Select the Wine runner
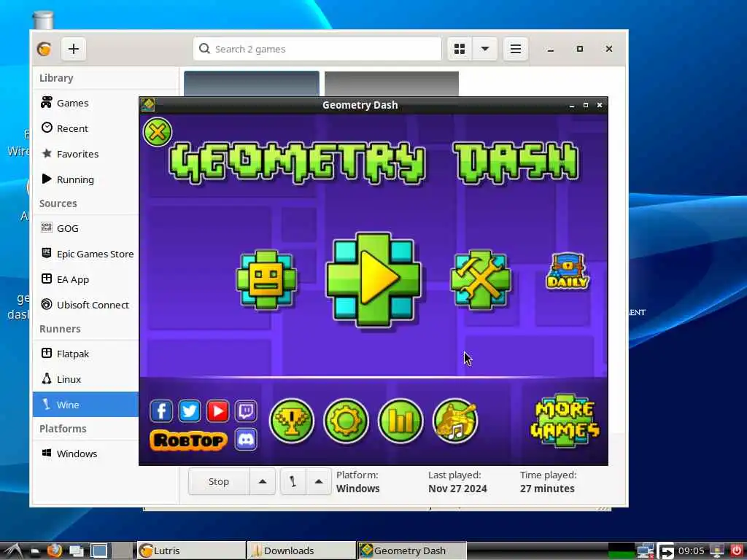 point(86,404)
